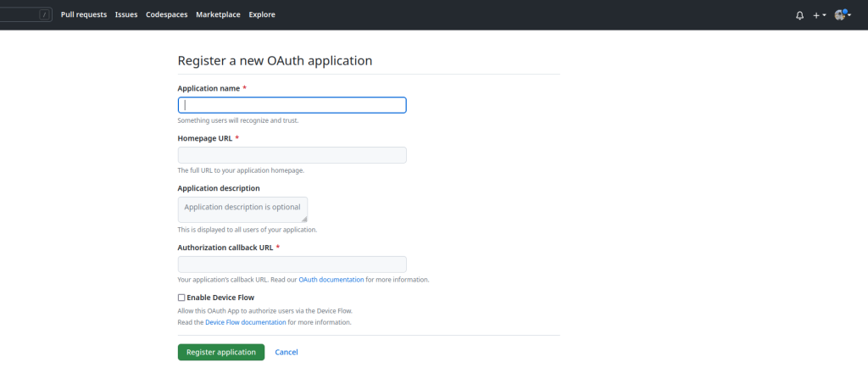The width and height of the screenshot is (868, 373).
Task: Navigate to Codespaces
Action: point(167,15)
